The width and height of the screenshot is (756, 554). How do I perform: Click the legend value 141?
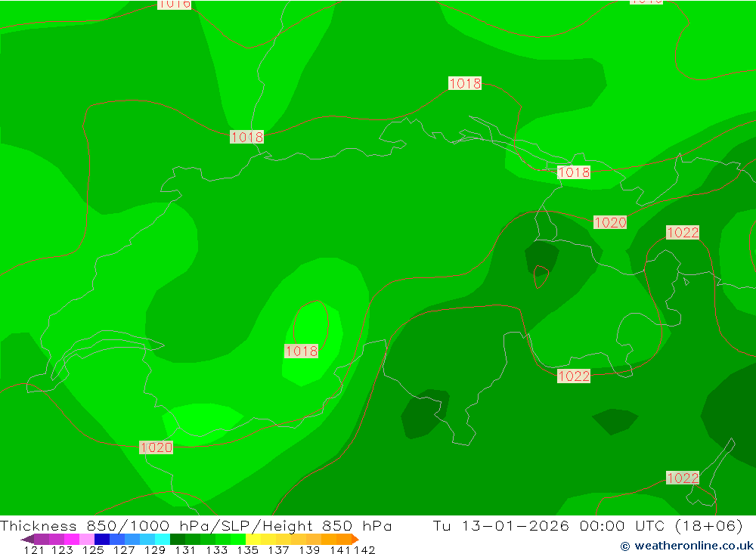click(339, 550)
